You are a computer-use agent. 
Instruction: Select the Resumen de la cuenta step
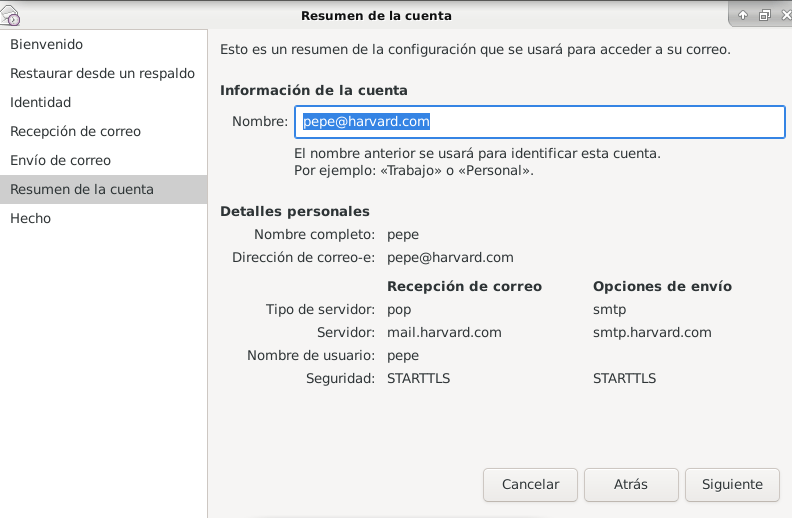click(82, 190)
